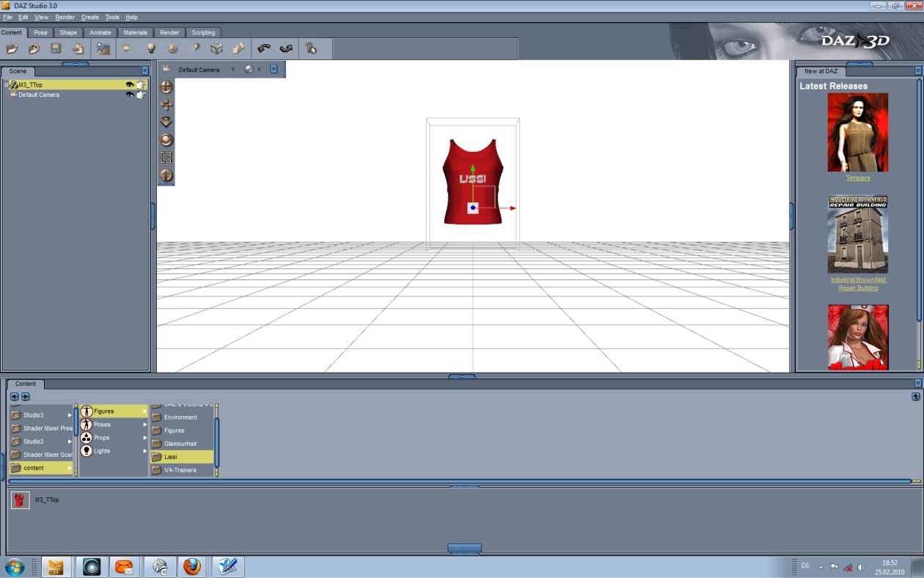The image size is (924, 578).
Task: Click the light bulb point light icon
Action: click(x=151, y=49)
